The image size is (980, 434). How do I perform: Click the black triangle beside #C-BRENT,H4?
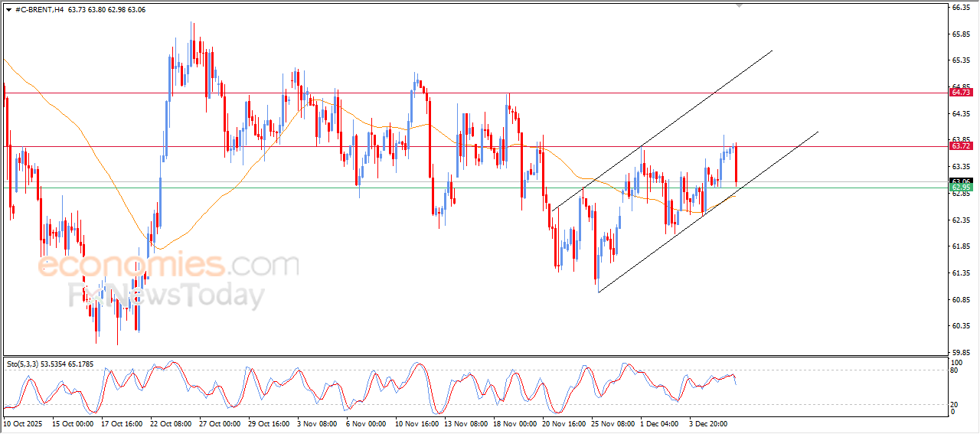(8, 10)
